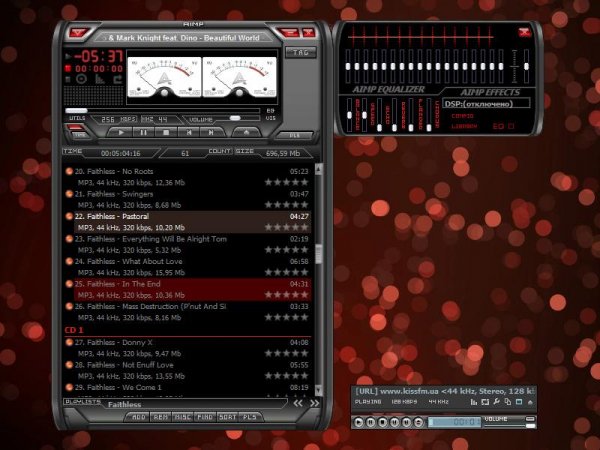Adjust rightmost preamp slider in equalizer

coord(527,66)
